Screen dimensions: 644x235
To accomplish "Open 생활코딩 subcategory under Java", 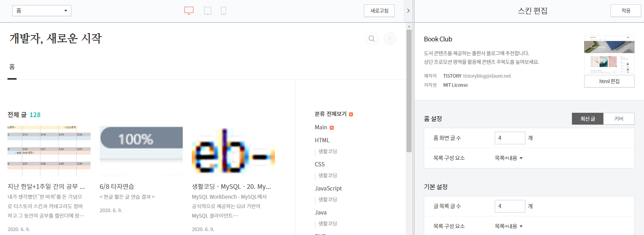I will [328, 224].
